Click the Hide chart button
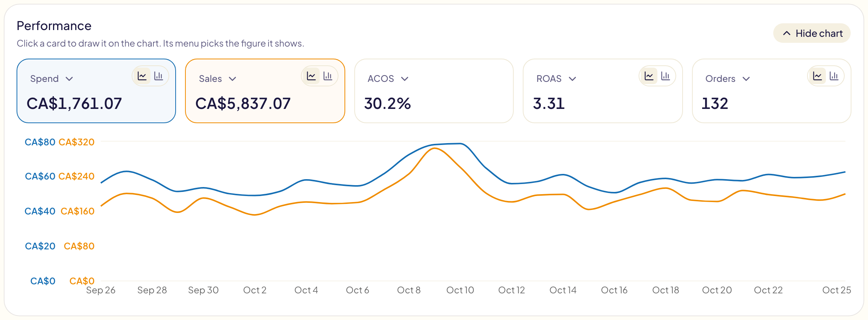This screenshot has height=320, width=868. pos(812,33)
